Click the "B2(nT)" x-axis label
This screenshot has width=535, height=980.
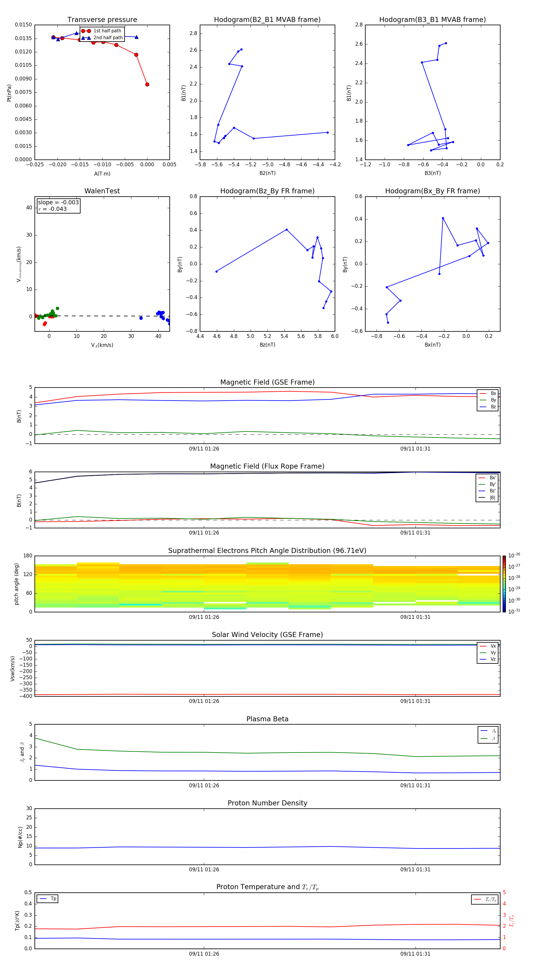point(267,173)
